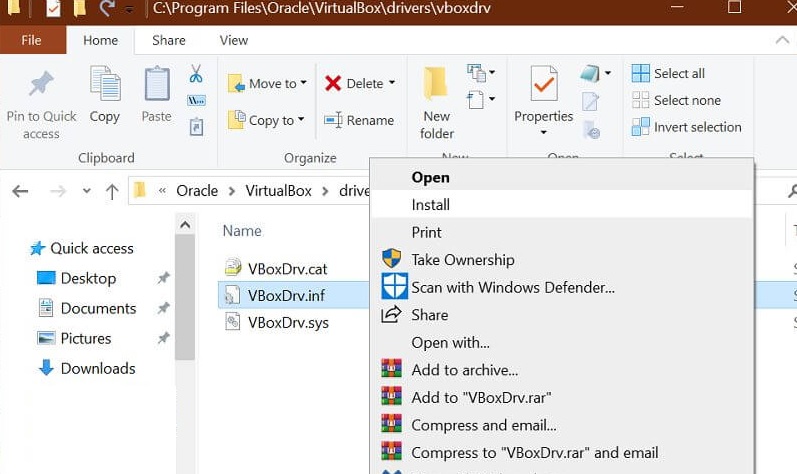Click the New folder icon
The height and width of the screenshot is (474, 797).
click(436, 83)
